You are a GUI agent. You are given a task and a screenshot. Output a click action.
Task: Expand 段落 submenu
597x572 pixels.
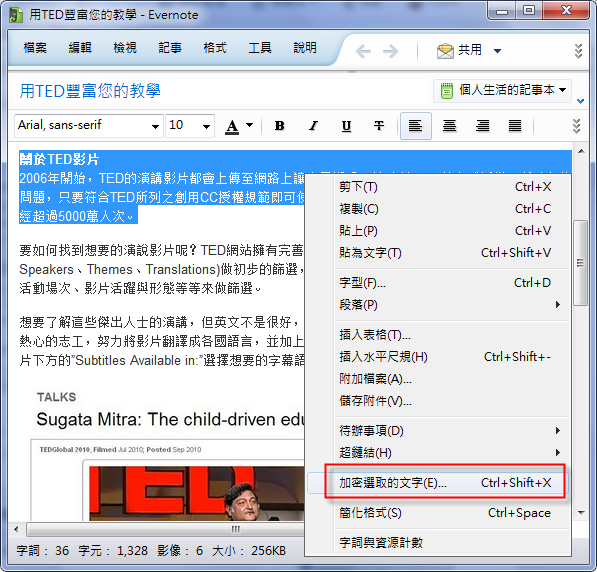[438, 305]
